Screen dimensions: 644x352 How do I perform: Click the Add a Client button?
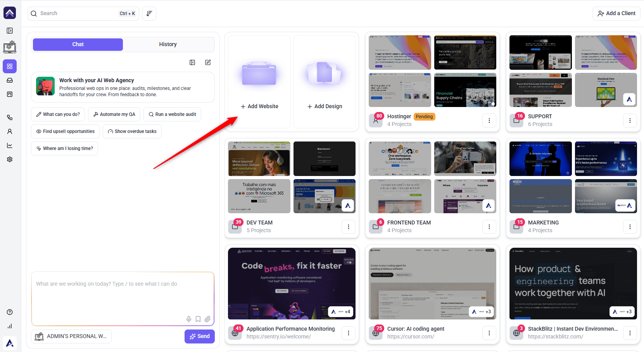point(616,14)
